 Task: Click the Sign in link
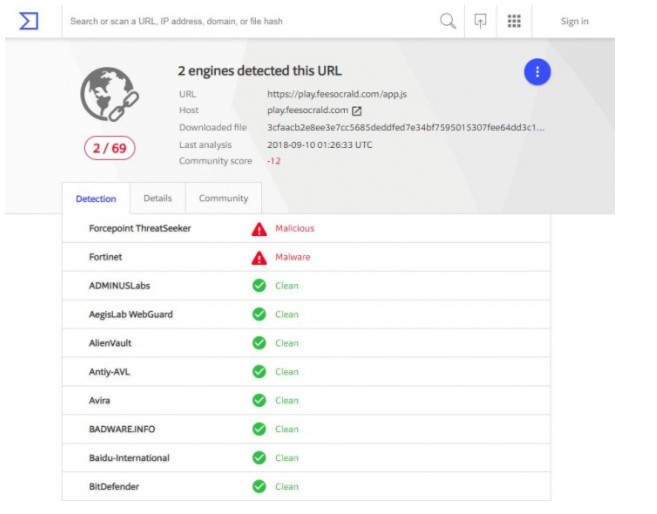pos(574,21)
